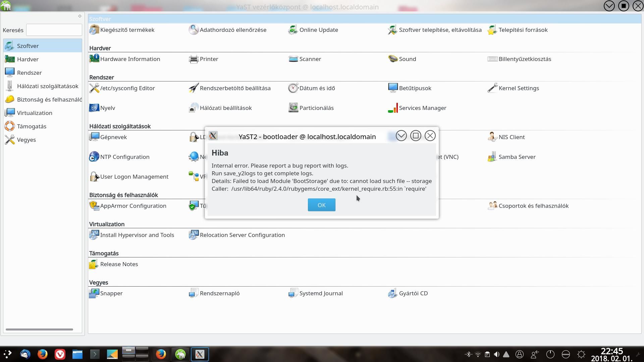
Task: Open Samba Server configuration
Action: point(517,157)
